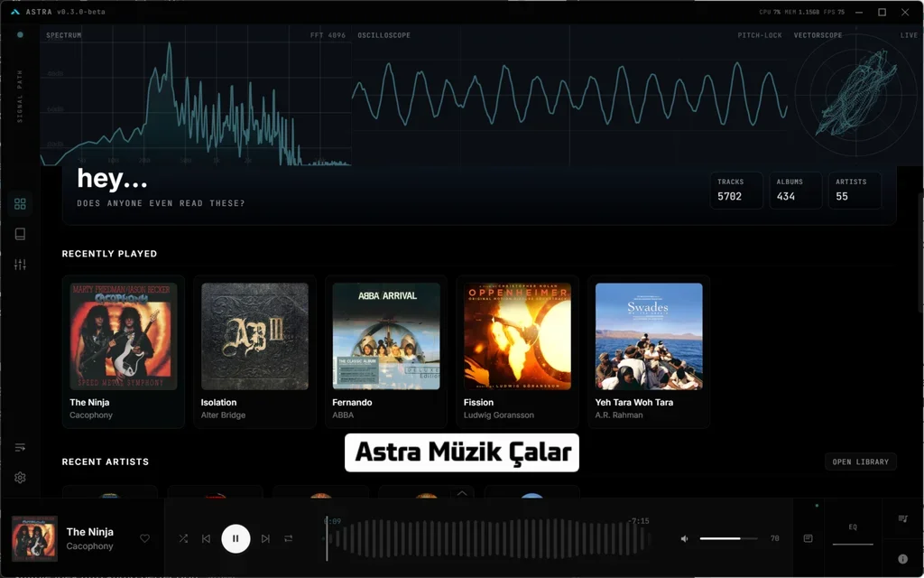Open settings gear in left sidebar
This screenshot has height=578, width=924.
[x=20, y=478]
